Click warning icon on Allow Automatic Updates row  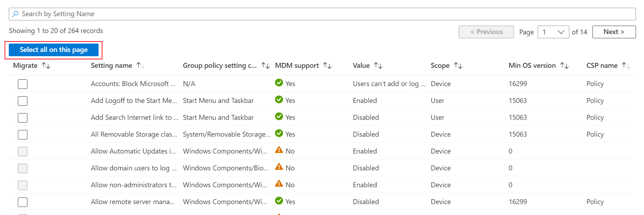click(279, 150)
